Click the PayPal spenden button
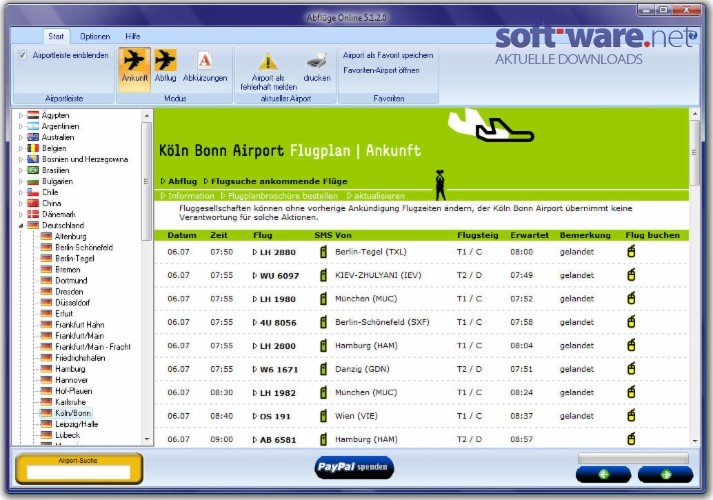This screenshot has height=500, width=713. pyautogui.click(x=354, y=467)
